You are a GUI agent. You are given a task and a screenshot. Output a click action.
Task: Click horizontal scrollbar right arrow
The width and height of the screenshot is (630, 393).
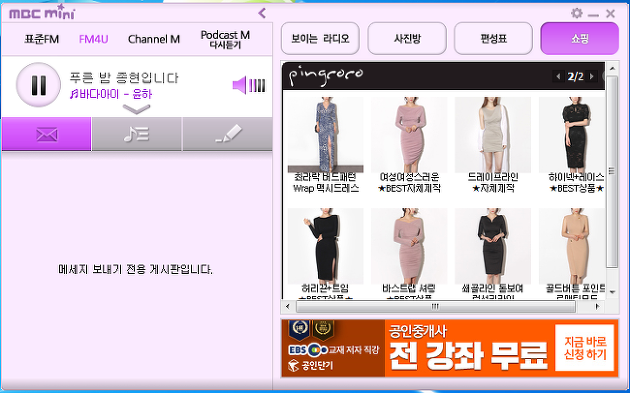597,307
